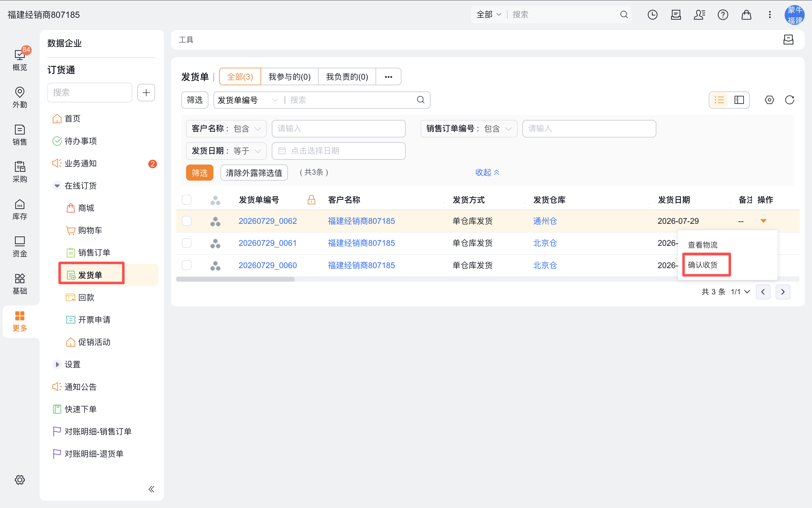Viewport: 812px width, 508px height.
Task: Choose 确认收货 from the action menu
Action: [703, 265]
